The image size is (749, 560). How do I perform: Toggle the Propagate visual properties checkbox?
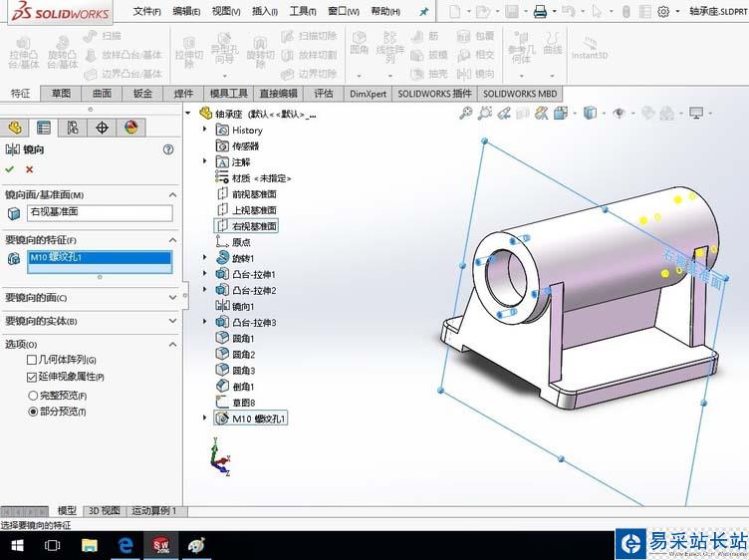pos(32,378)
